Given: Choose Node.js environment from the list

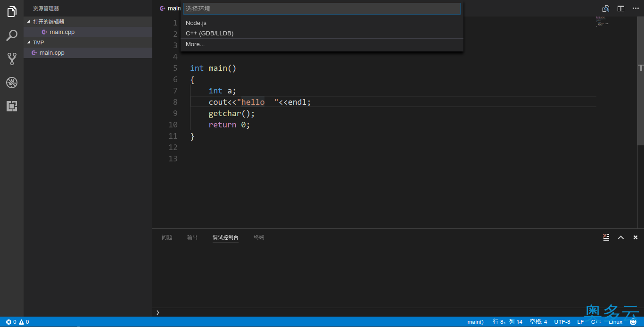Looking at the screenshot, I should [322, 23].
